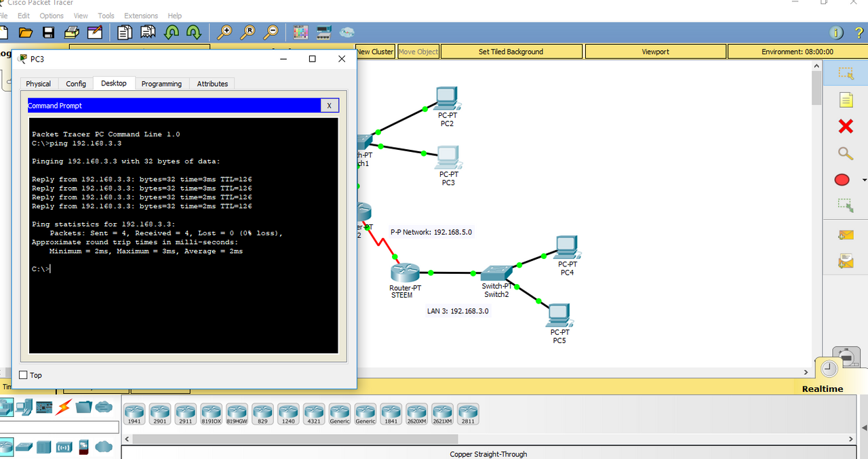Screen dimensions: 868x459
Task: Zoom out with the minus magnifier
Action: (x=271, y=32)
